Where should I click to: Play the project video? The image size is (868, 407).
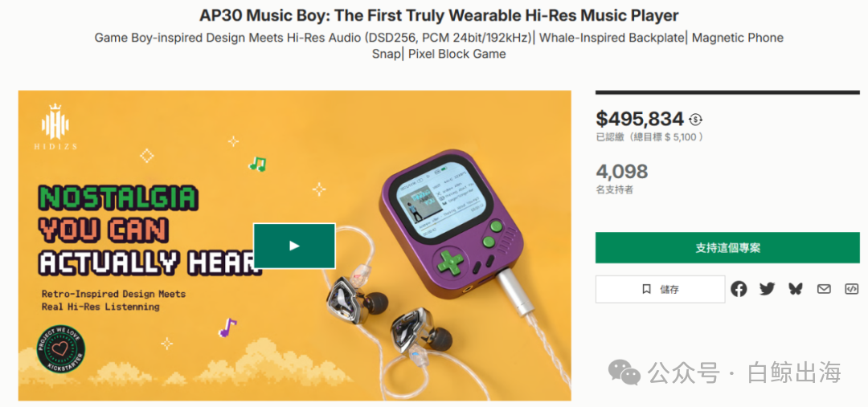point(294,246)
